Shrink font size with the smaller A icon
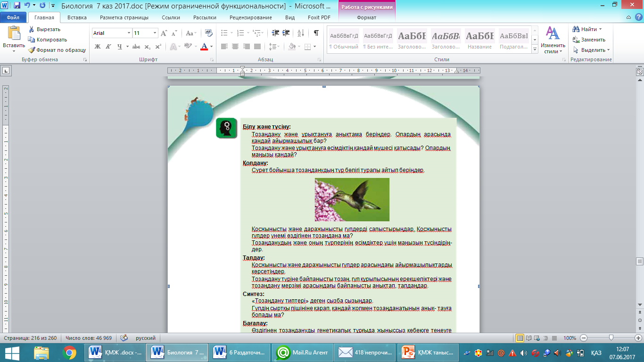Image resolution: width=644 pixels, height=362 pixels. click(x=174, y=33)
